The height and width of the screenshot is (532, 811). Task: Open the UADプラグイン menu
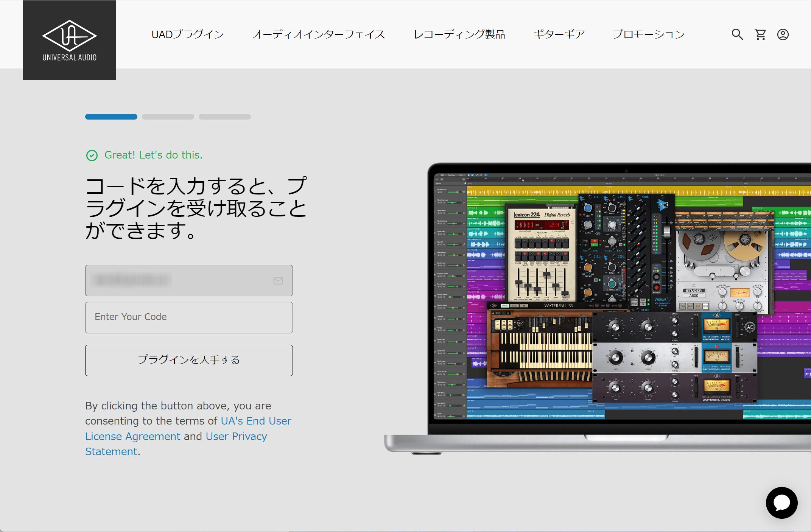(188, 34)
